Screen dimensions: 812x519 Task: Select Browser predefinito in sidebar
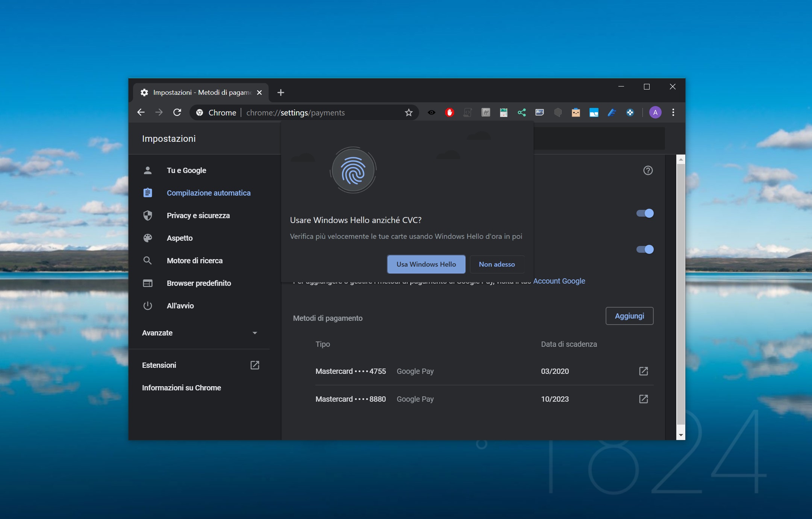199,283
